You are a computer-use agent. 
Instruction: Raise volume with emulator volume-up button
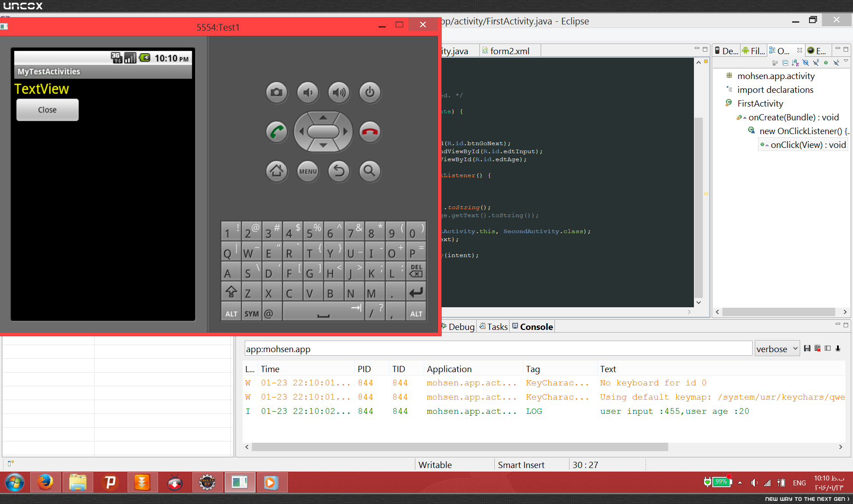339,92
